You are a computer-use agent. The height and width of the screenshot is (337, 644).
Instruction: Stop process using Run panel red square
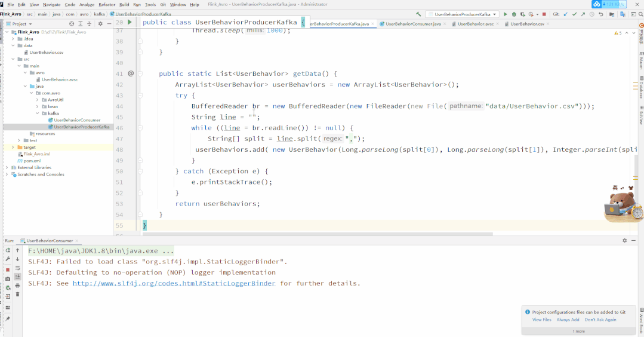(x=8, y=269)
